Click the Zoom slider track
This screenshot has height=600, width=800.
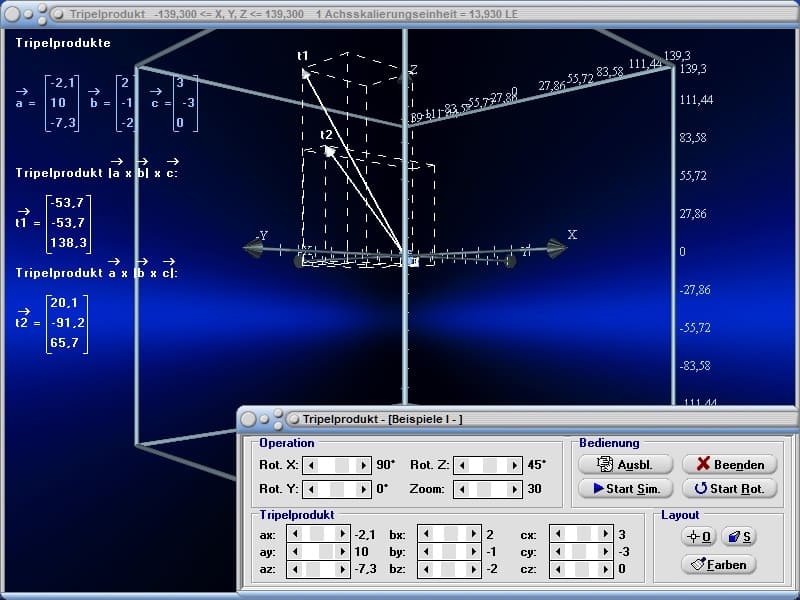pos(488,489)
